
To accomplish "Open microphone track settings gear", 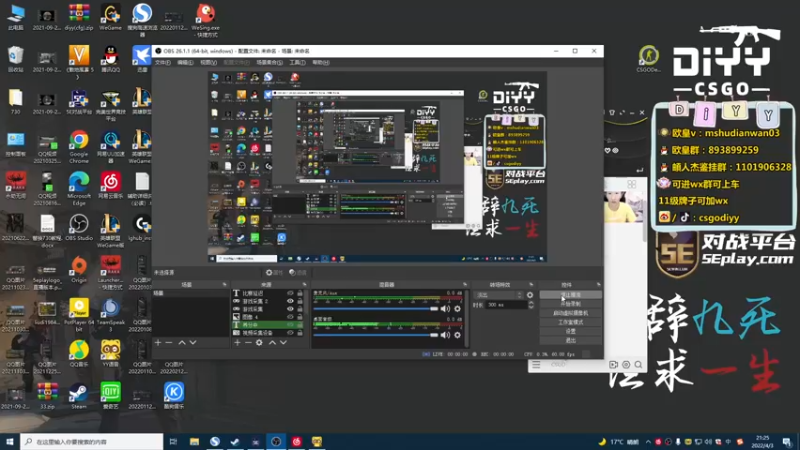I will click(458, 309).
